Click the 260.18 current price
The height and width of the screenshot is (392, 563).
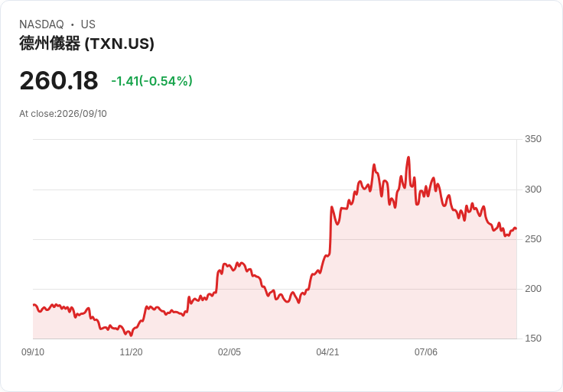[x=59, y=80]
